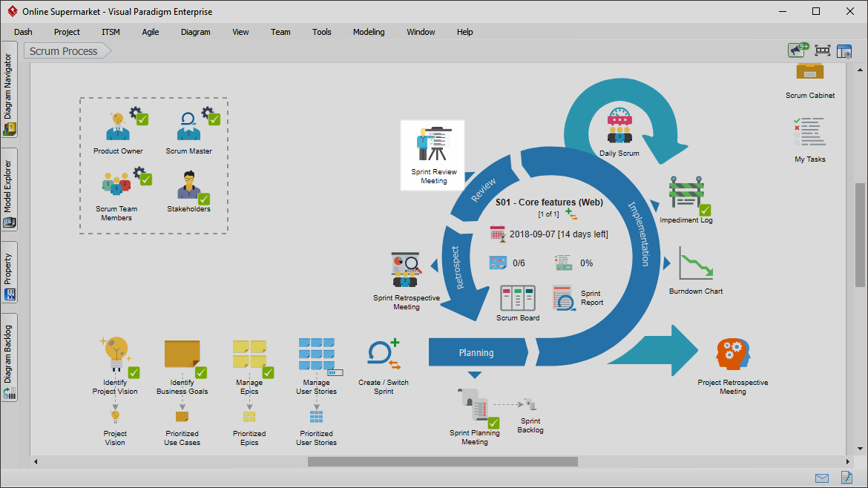The image size is (868, 488).
Task: Click the scroll right arrow
Action: click(847, 461)
